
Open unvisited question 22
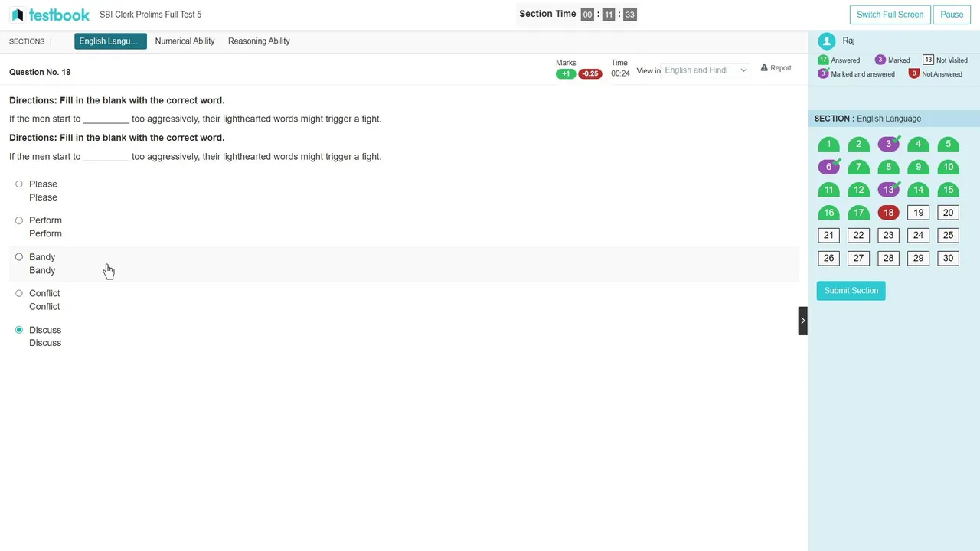click(858, 235)
